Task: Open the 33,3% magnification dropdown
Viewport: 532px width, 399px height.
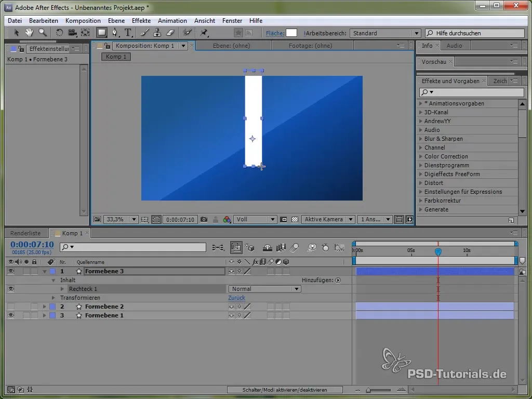Action: tap(121, 220)
